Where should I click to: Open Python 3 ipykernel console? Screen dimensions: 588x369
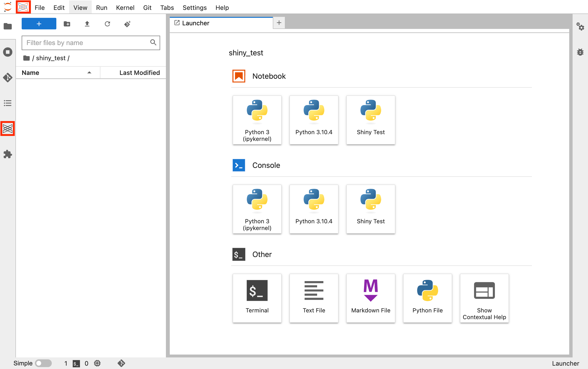click(x=257, y=208)
